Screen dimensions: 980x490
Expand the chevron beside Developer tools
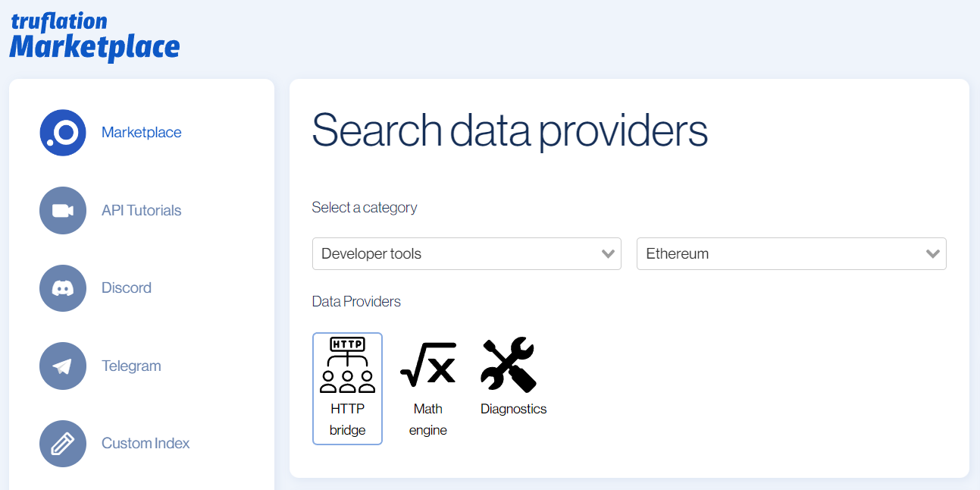point(608,254)
